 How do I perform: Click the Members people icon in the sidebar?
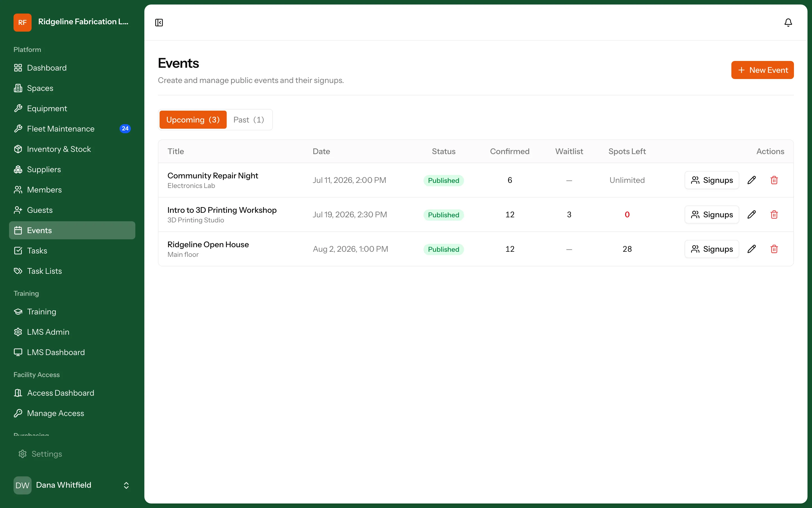pyautogui.click(x=18, y=190)
